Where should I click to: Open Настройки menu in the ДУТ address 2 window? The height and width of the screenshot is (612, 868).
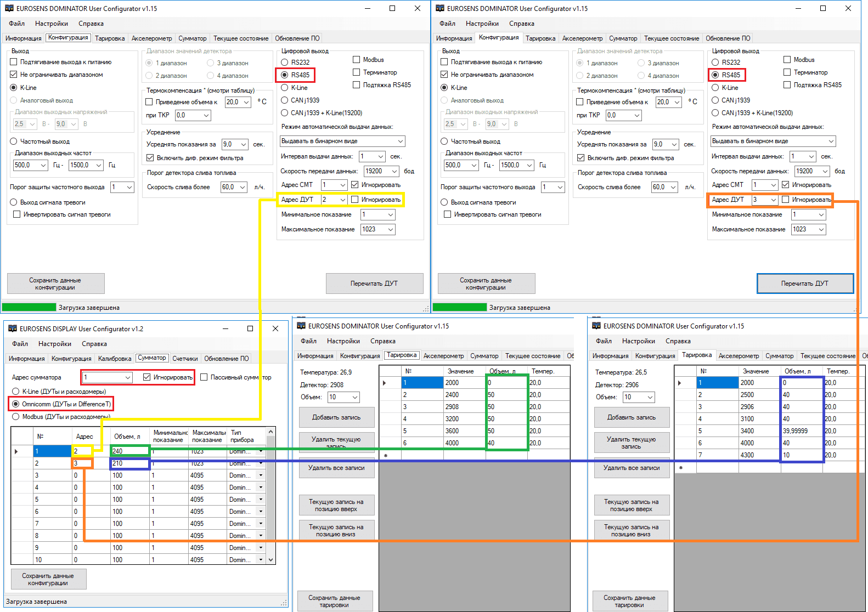coord(52,24)
